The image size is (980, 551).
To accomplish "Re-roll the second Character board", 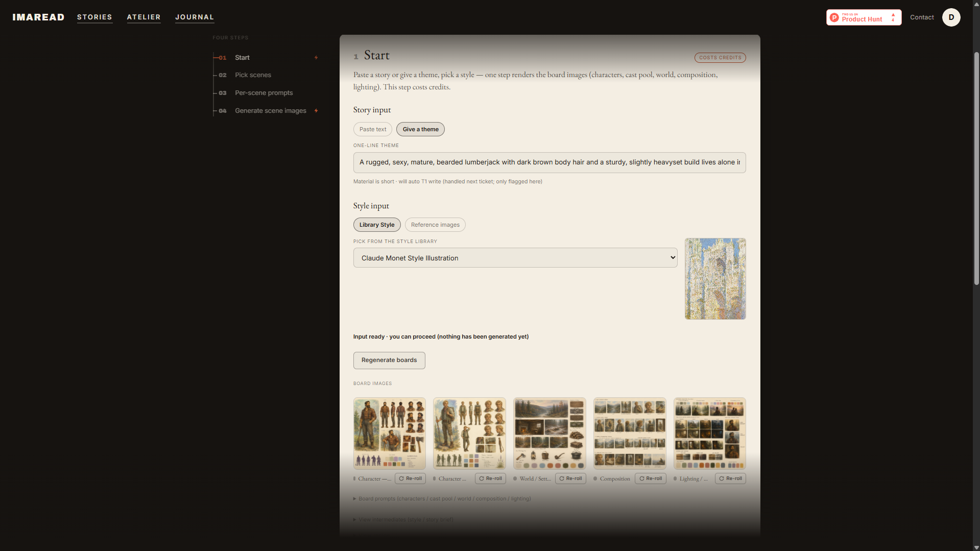I will tap(490, 478).
